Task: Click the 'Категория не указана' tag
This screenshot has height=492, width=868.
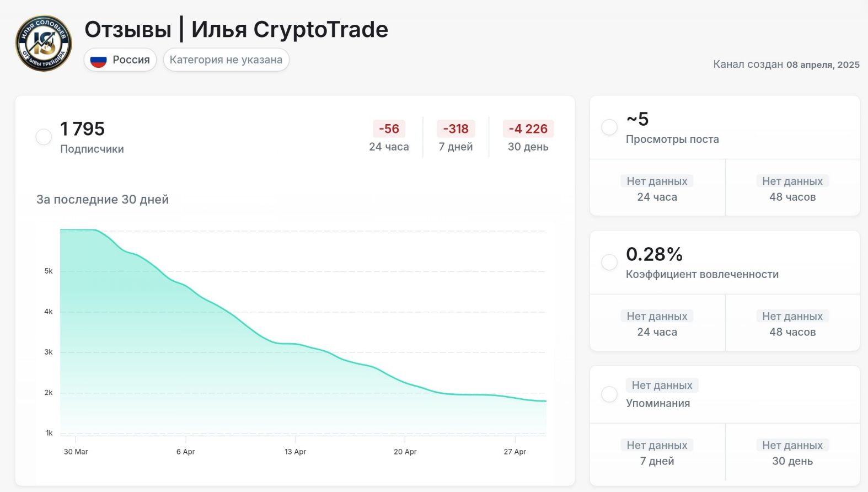Action: (x=226, y=60)
